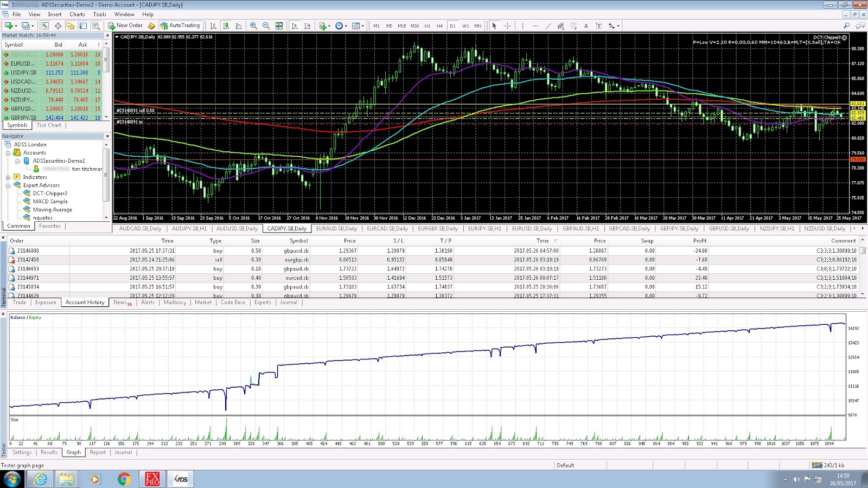Image resolution: width=868 pixels, height=488 pixels.
Task: Expand the Indicators tree node
Action: pyautogui.click(x=8, y=177)
